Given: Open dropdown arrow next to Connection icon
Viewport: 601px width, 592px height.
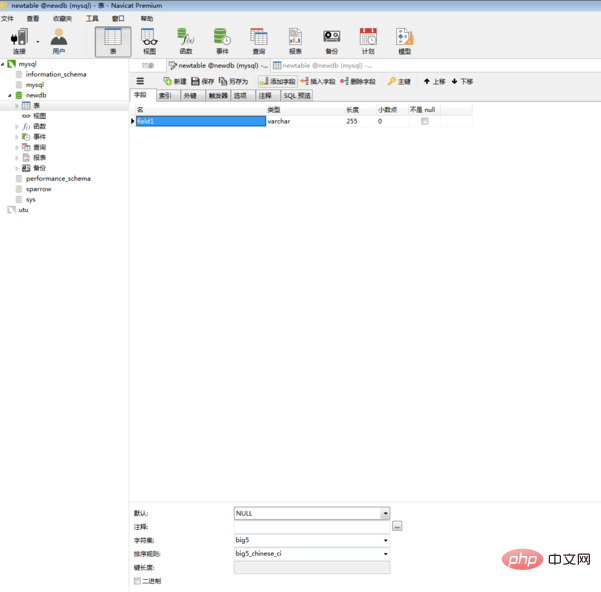Looking at the screenshot, I should pos(38,41).
